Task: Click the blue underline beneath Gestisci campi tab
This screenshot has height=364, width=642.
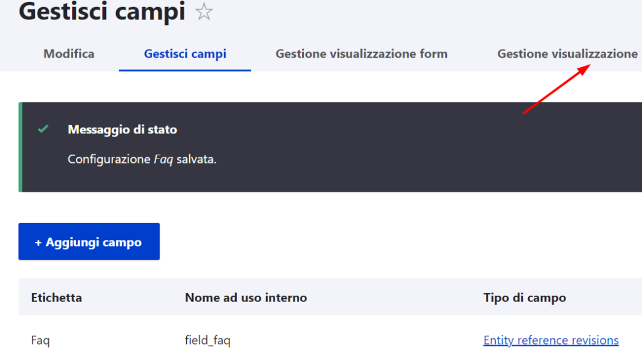Action: point(184,71)
